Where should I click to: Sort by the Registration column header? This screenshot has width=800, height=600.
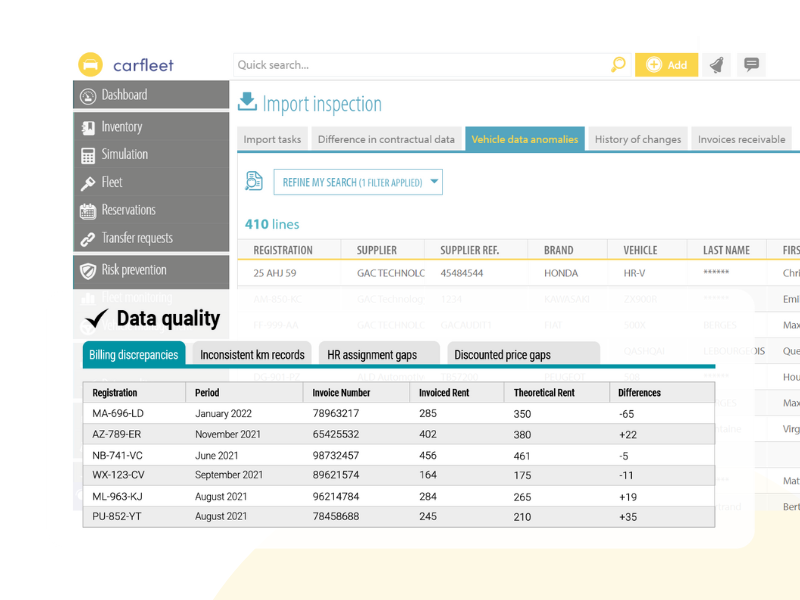[x=283, y=250]
